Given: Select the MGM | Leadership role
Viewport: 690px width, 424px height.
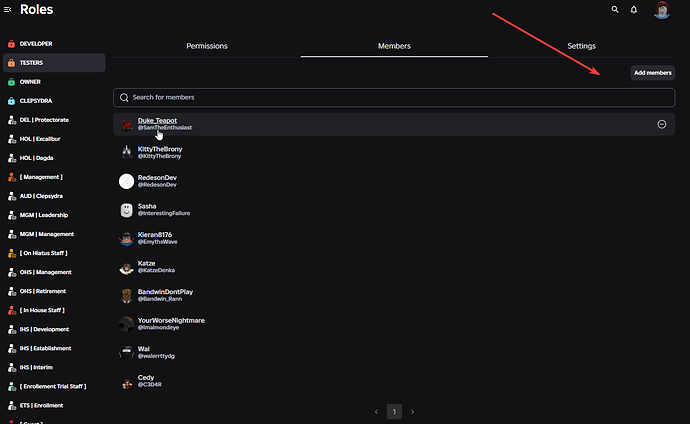Looking at the screenshot, I should pos(54,215).
